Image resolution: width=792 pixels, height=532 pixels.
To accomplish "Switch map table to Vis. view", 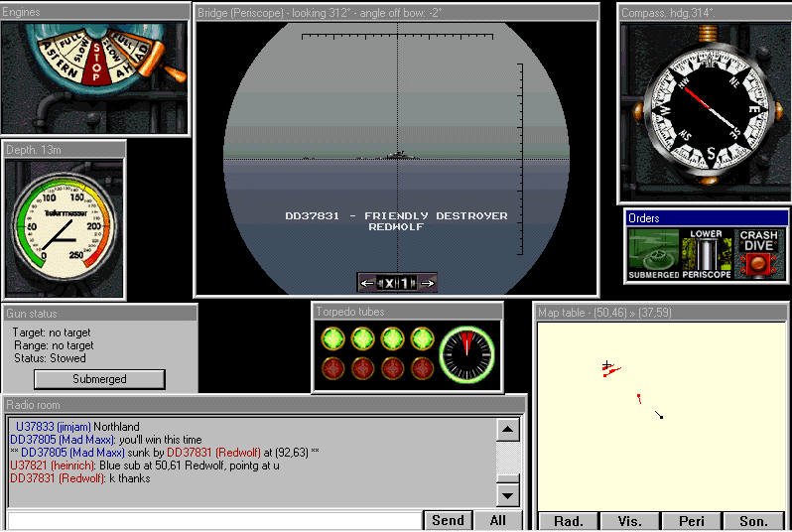I will click(630, 521).
